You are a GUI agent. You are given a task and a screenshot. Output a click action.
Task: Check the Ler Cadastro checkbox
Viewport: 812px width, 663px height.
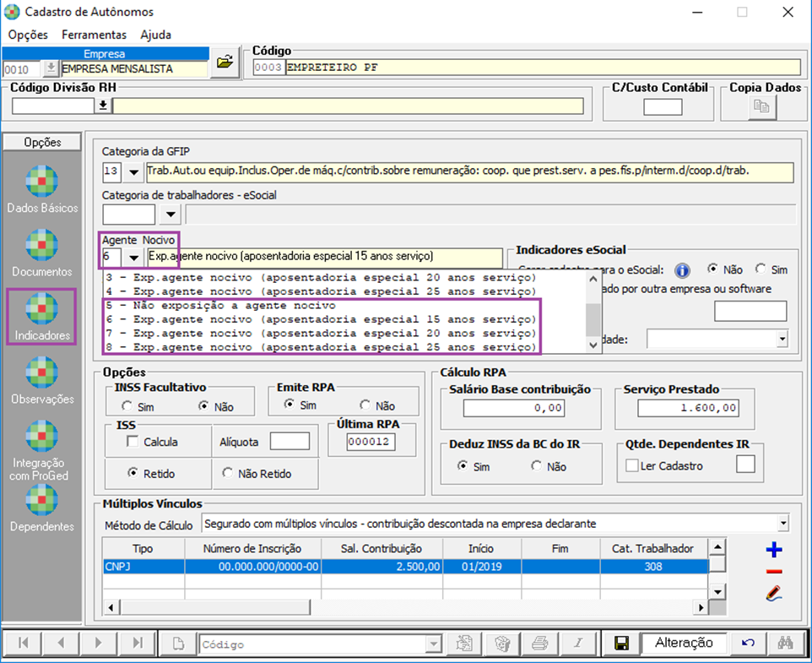point(631,466)
